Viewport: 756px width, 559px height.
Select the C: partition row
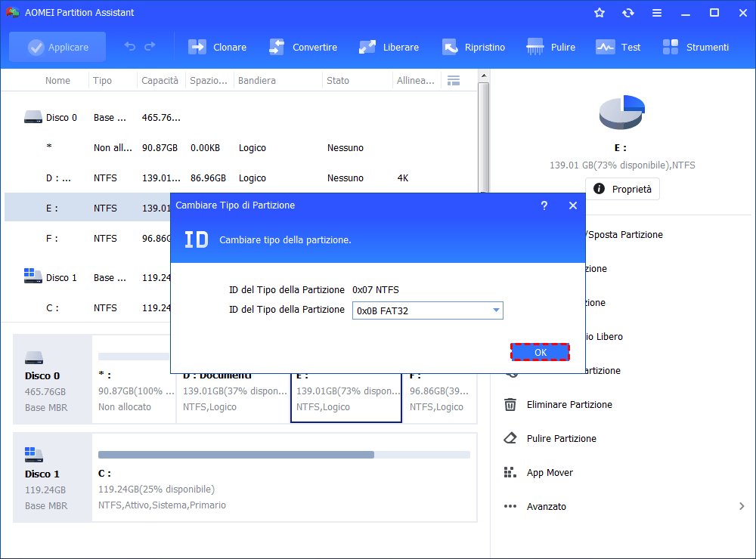[87, 308]
